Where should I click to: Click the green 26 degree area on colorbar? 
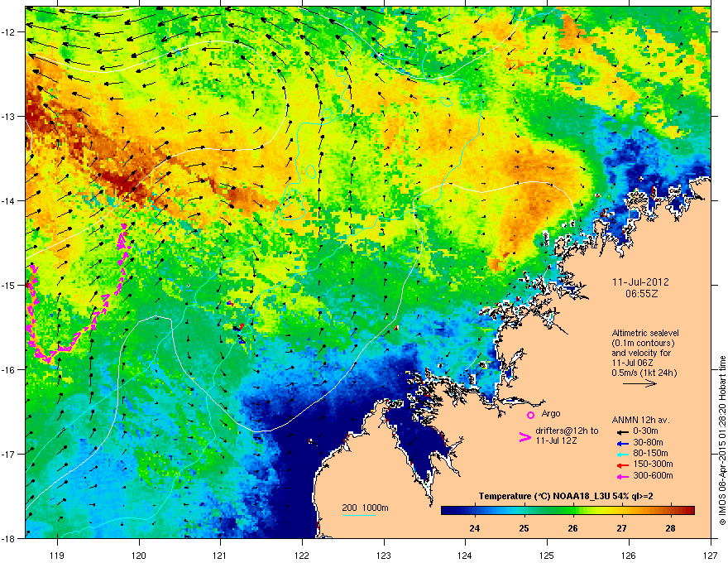tap(573, 511)
